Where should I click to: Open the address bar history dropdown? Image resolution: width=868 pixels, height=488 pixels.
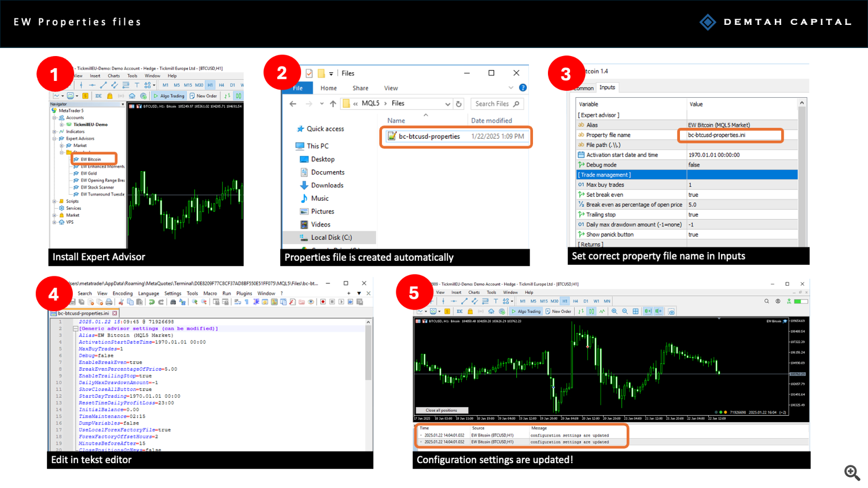point(447,104)
